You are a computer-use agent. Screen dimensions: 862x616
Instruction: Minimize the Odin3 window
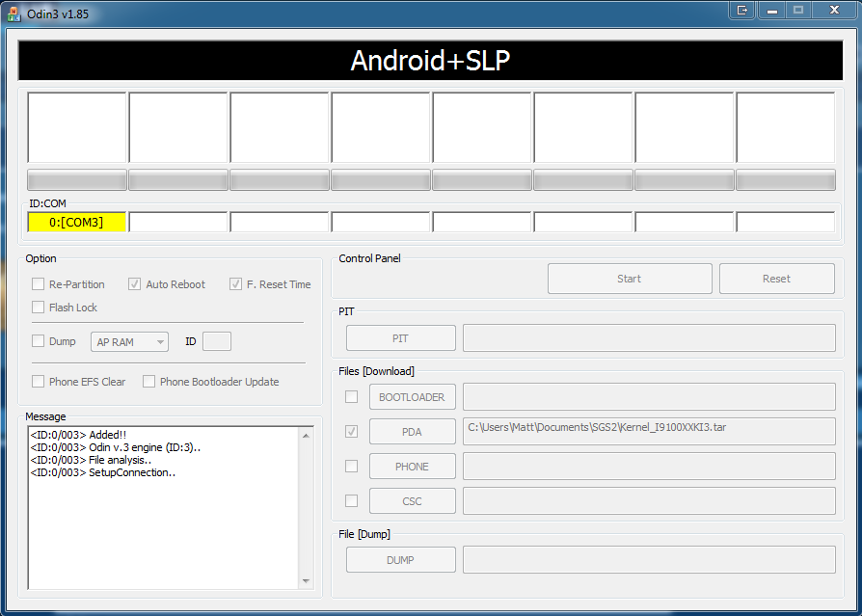771,10
